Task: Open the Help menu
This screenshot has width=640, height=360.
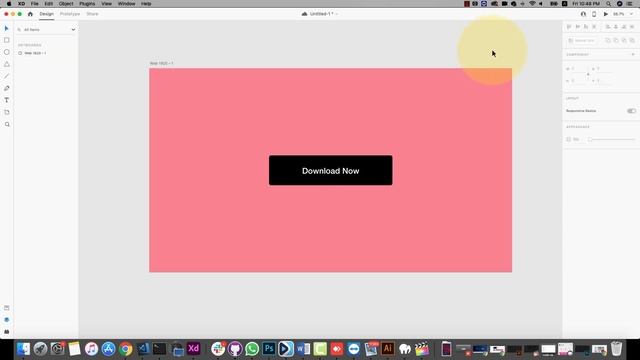Action: coord(146,4)
